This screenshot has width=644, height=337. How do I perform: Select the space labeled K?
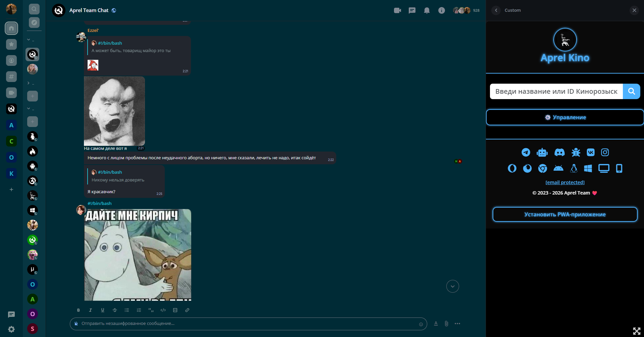click(11, 173)
